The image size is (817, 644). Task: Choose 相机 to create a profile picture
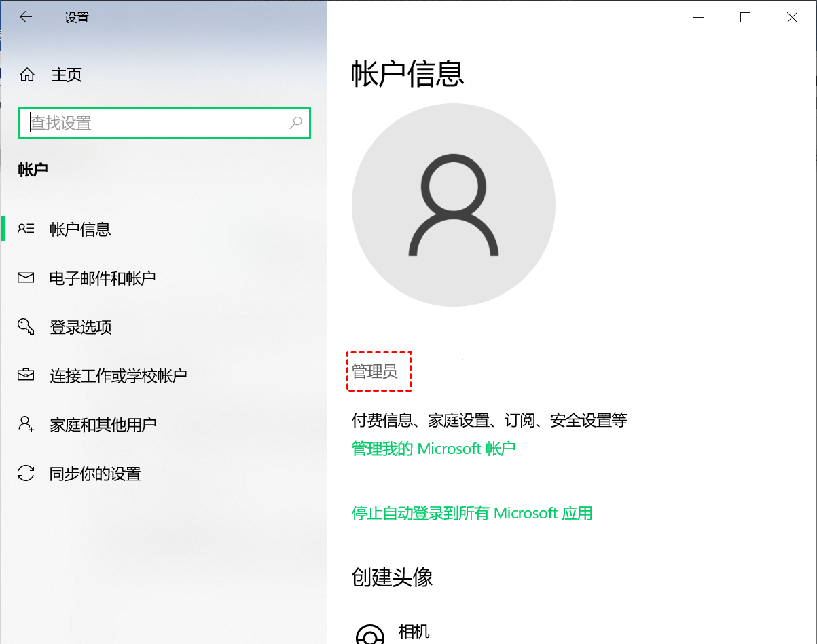coord(414,631)
